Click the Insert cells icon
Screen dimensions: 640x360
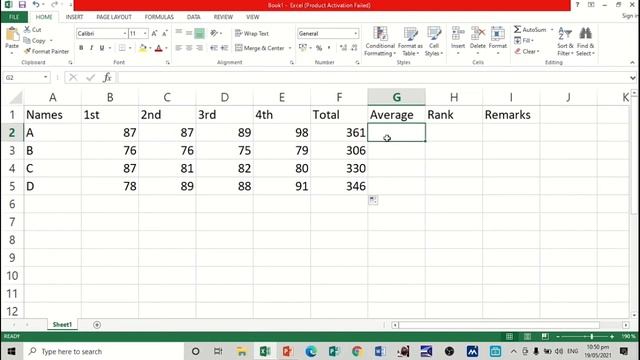(458, 33)
